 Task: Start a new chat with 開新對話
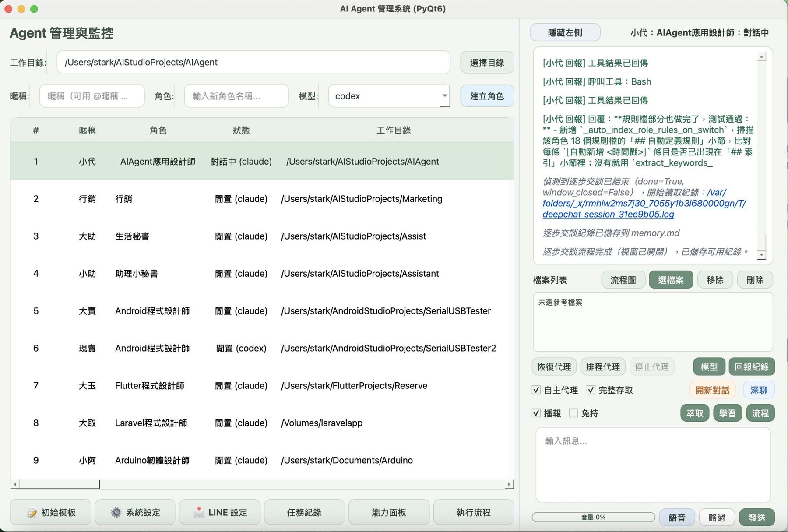[x=712, y=390]
